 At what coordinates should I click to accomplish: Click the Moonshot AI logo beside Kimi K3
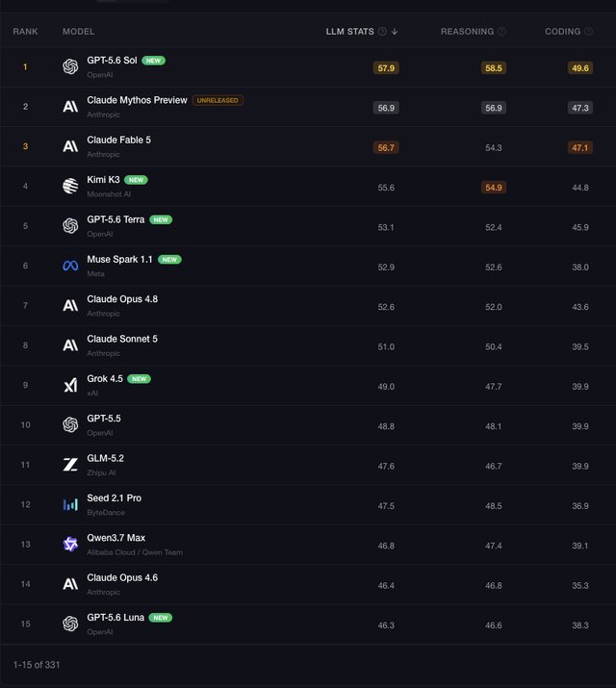[70, 186]
